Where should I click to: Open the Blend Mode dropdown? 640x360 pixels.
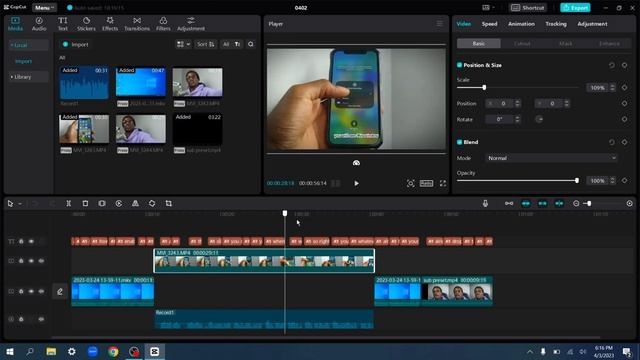[551, 158]
